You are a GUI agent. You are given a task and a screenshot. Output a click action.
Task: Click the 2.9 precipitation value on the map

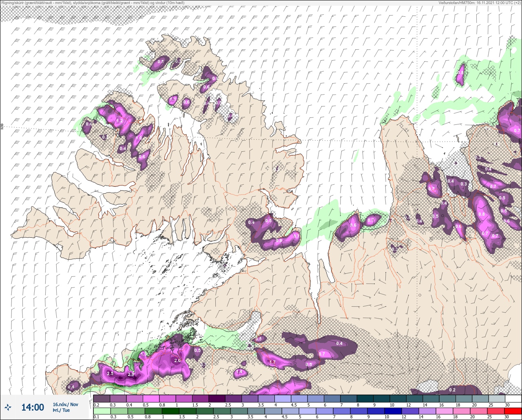131,374
